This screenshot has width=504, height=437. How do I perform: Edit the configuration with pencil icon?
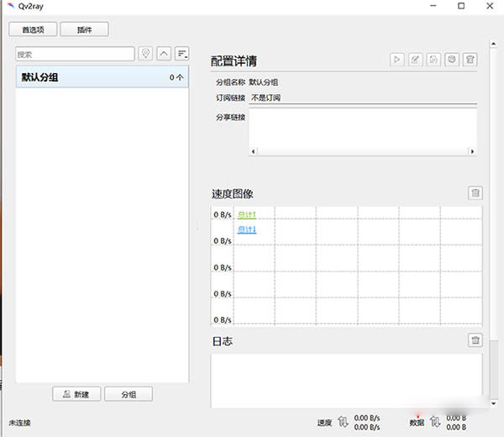415,60
